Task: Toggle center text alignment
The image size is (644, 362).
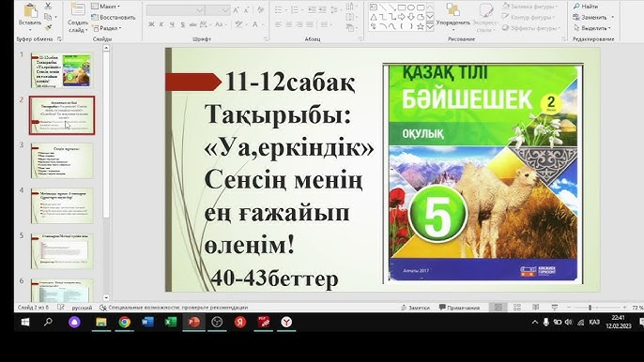Action: pos(289,24)
